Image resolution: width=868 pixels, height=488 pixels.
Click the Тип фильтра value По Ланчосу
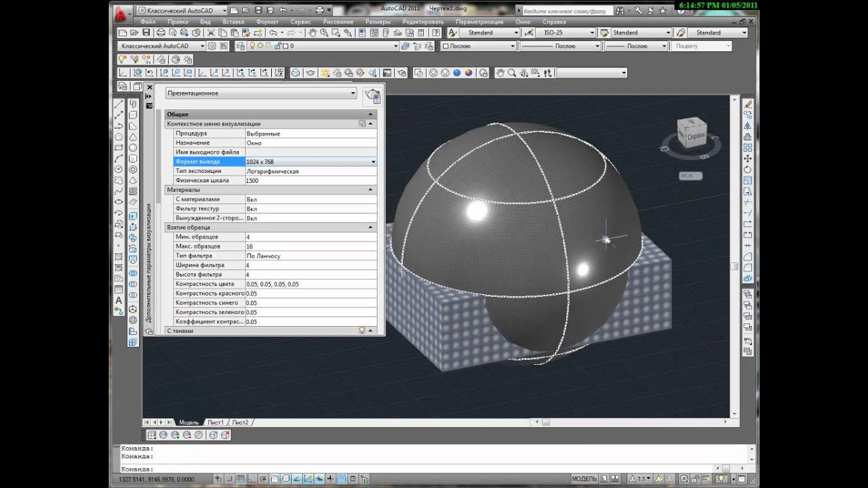coord(311,256)
